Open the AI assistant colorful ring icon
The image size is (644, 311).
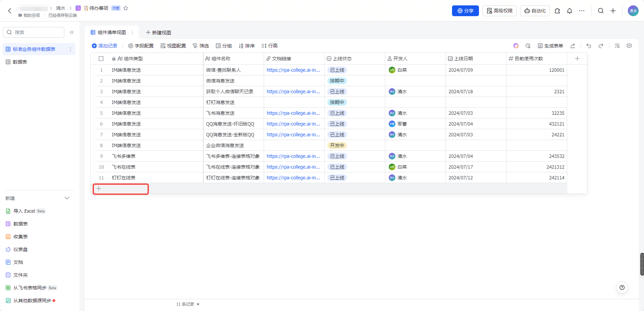(x=516, y=46)
